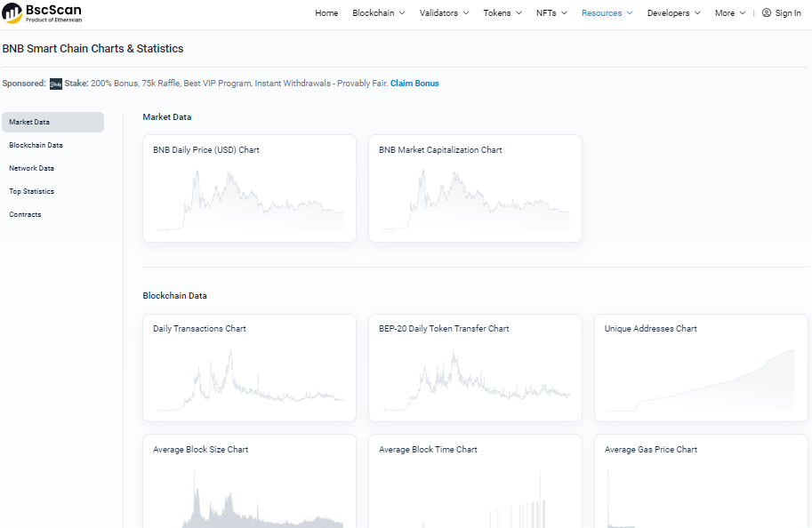The height and width of the screenshot is (528, 812).
Task: Open the Home menu item
Action: 326,13
